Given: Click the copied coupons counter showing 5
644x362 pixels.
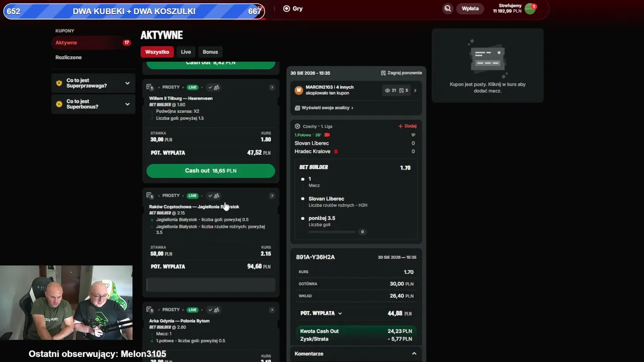Looking at the screenshot, I should pos(404,90).
